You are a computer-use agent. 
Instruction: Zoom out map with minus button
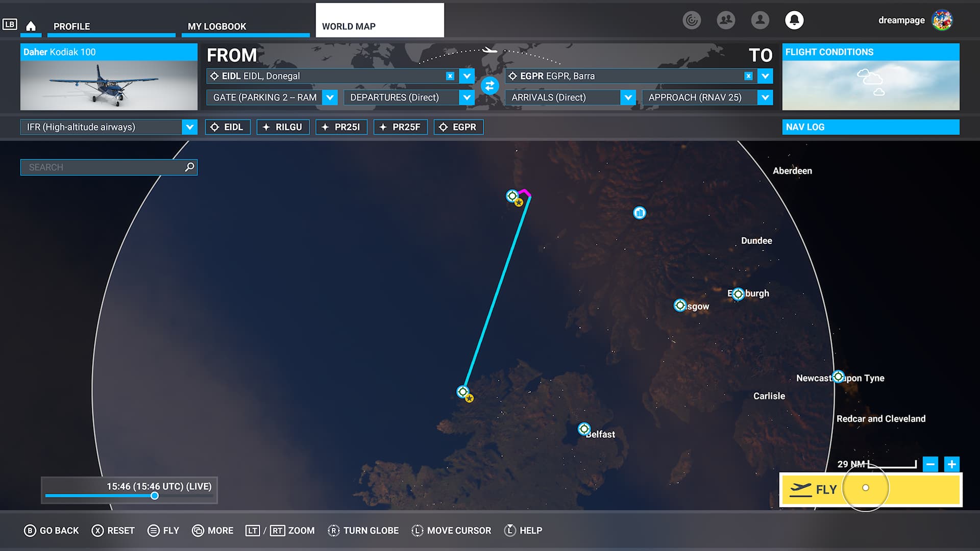click(x=930, y=464)
